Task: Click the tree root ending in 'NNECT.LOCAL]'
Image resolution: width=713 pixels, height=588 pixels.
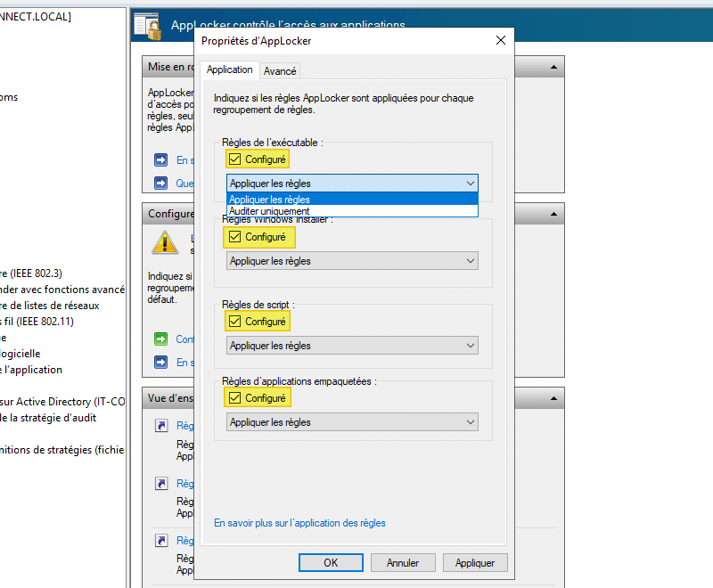Action: click(x=36, y=17)
